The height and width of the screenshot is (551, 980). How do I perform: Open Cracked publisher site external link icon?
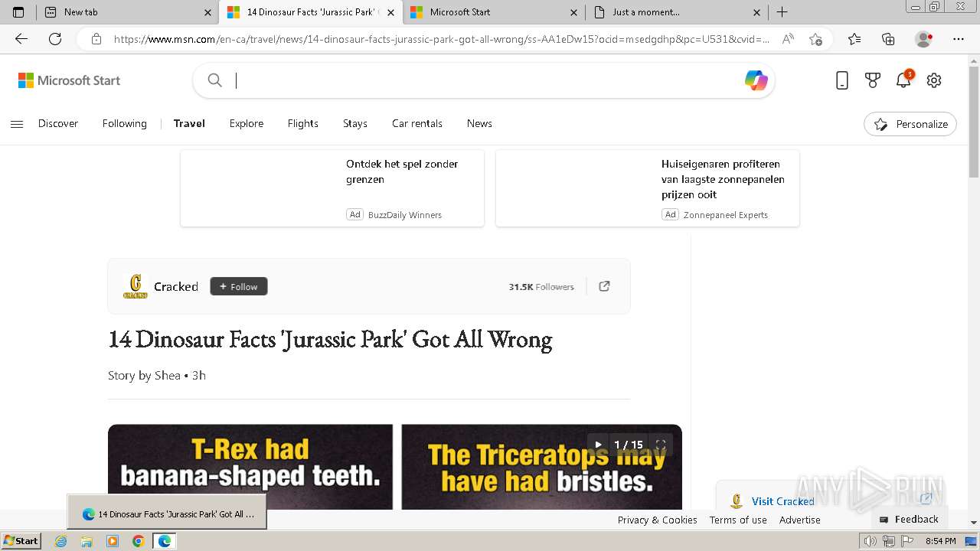[604, 286]
